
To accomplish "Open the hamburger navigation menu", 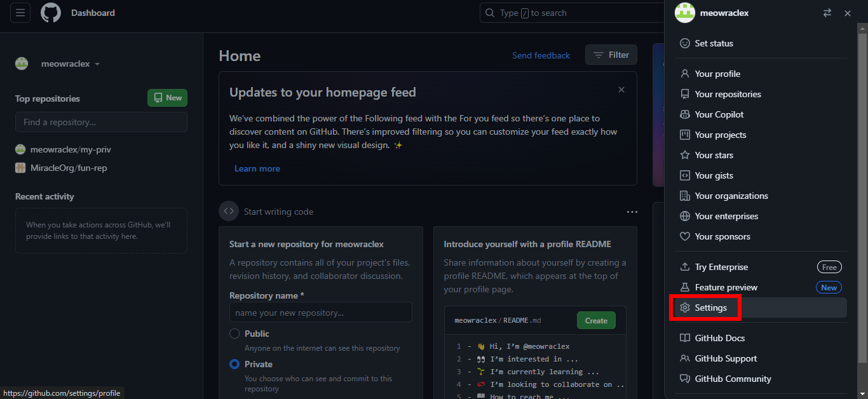I will coord(20,13).
